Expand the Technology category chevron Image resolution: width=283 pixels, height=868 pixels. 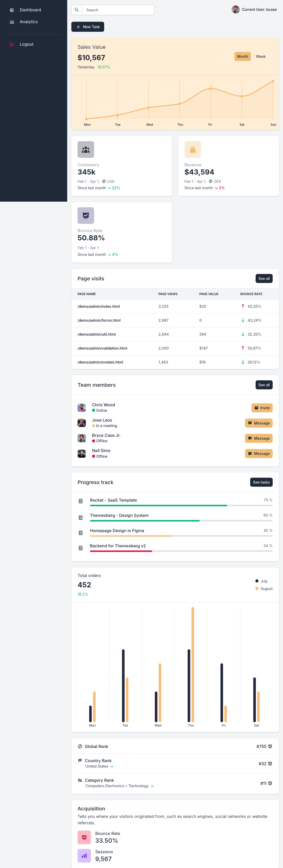tap(152, 786)
